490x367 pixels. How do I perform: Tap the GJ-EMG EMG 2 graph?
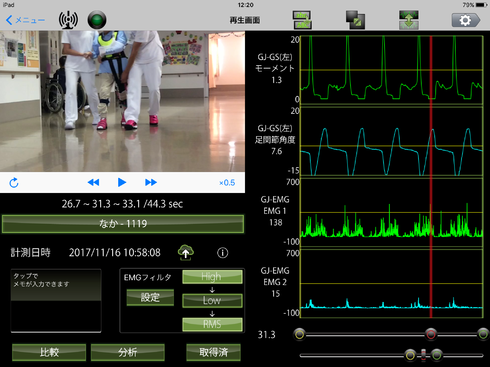[x=391, y=284]
